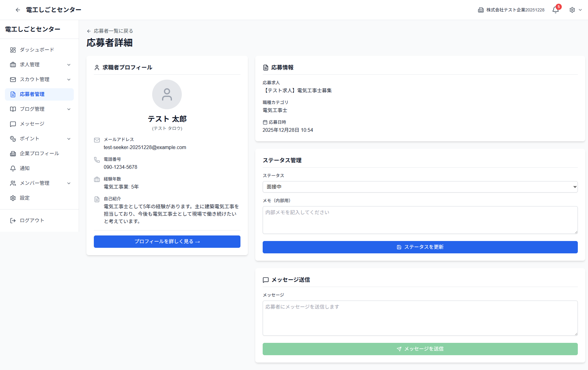The image size is (588, 370).
Task: Select 応募者管理 in the sidebar
Action: 32,94
